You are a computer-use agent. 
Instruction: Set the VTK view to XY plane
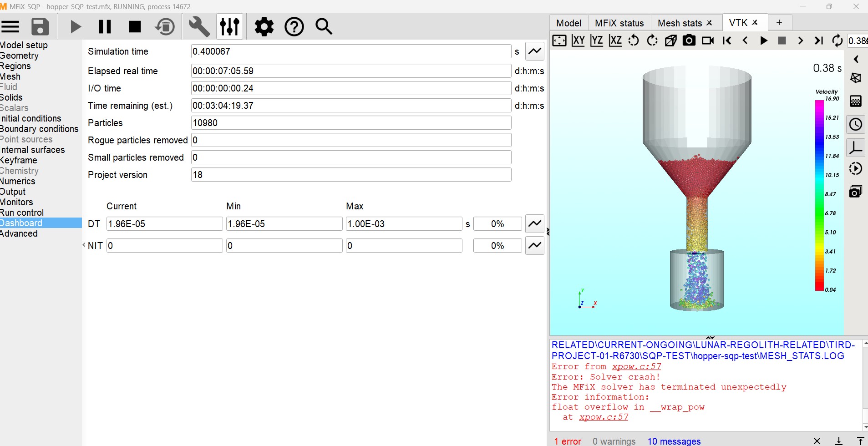pos(578,41)
